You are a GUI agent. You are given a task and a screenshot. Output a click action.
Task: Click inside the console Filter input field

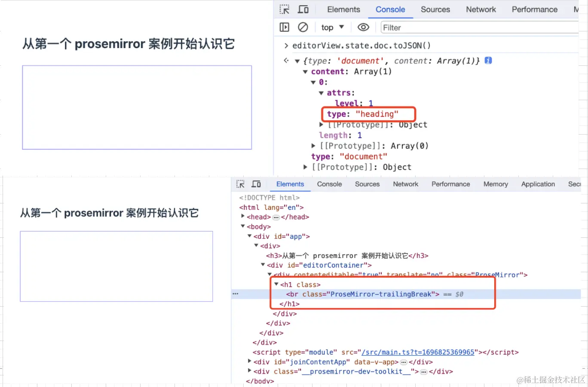(x=430, y=27)
